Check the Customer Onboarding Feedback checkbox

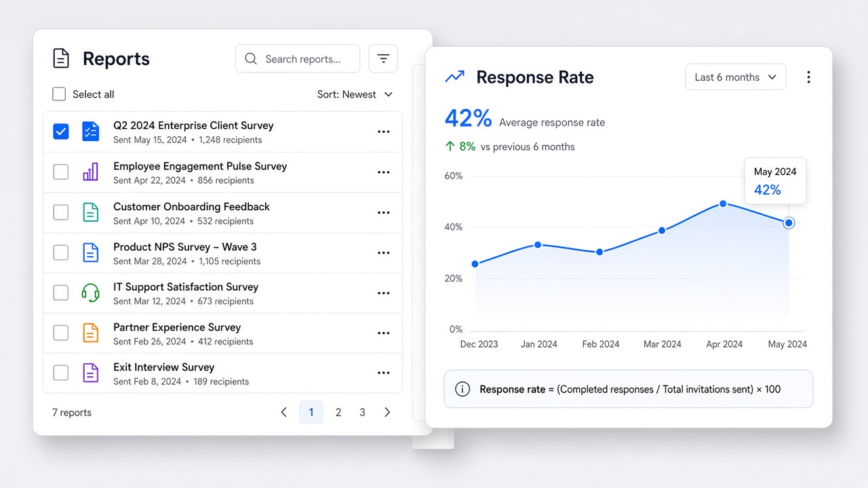point(61,212)
